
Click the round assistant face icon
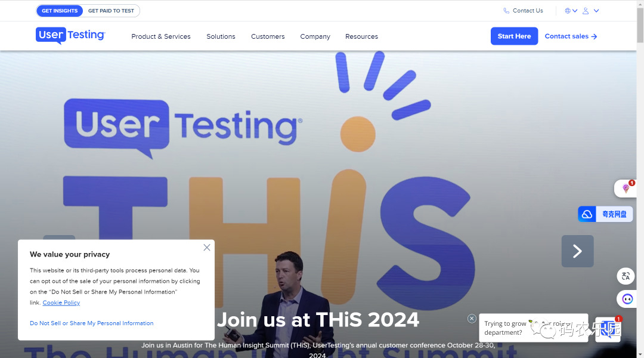coord(627,299)
